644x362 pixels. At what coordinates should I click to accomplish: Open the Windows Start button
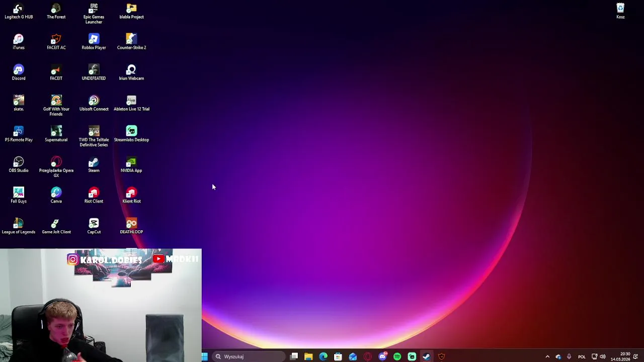tap(205, 356)
